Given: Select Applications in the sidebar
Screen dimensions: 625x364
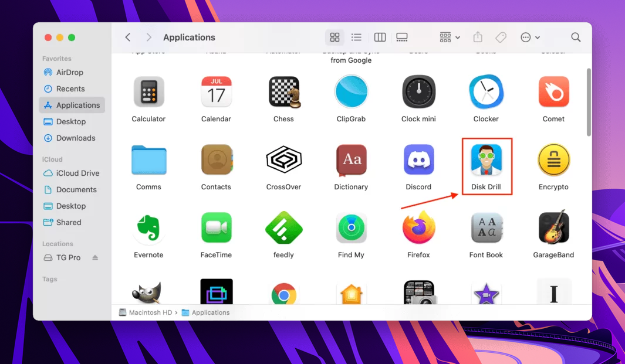Looking at the screenshot, I should click(x=72, y=105).
